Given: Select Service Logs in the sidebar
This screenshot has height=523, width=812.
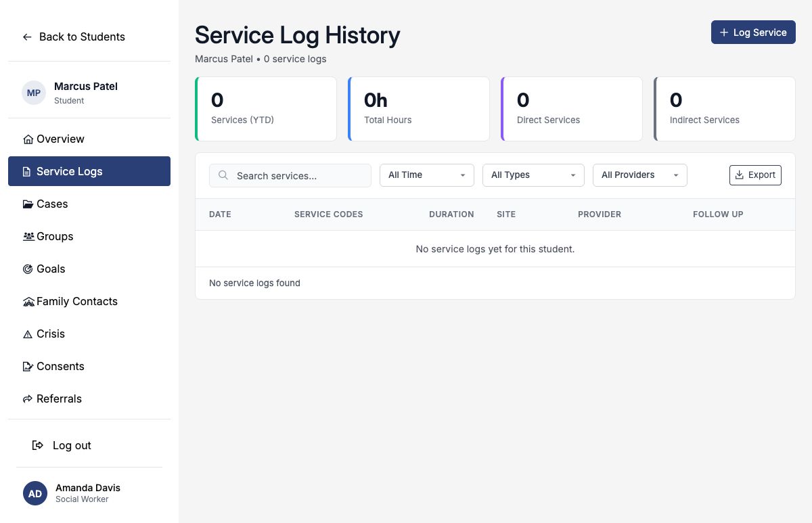Looking at the screenshot, I should click(x=89, y=171).
